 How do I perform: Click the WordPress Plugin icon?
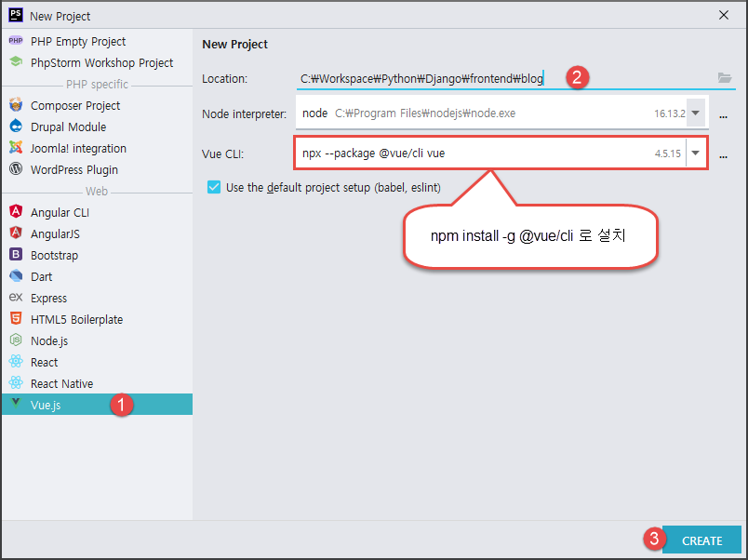[16, 169]
